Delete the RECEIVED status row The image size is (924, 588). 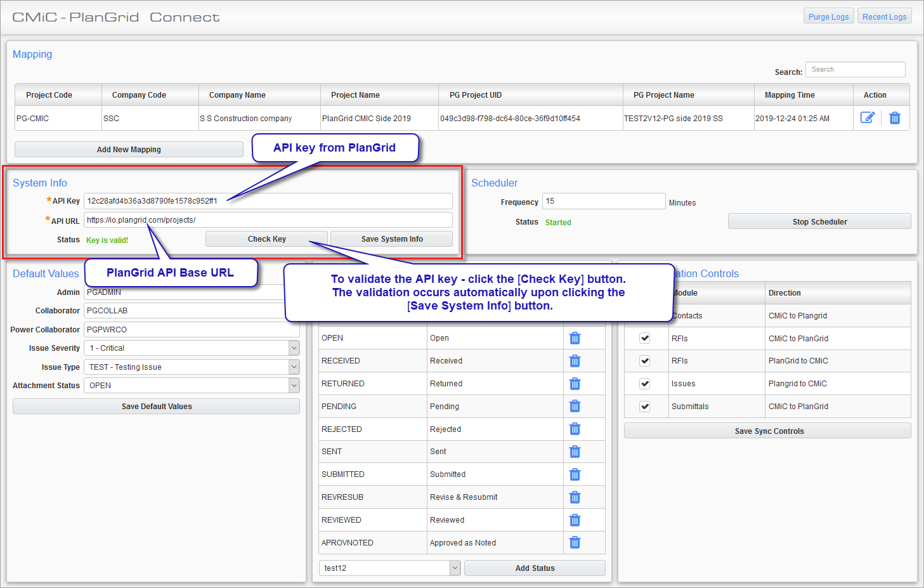click(x=575, y=361)
